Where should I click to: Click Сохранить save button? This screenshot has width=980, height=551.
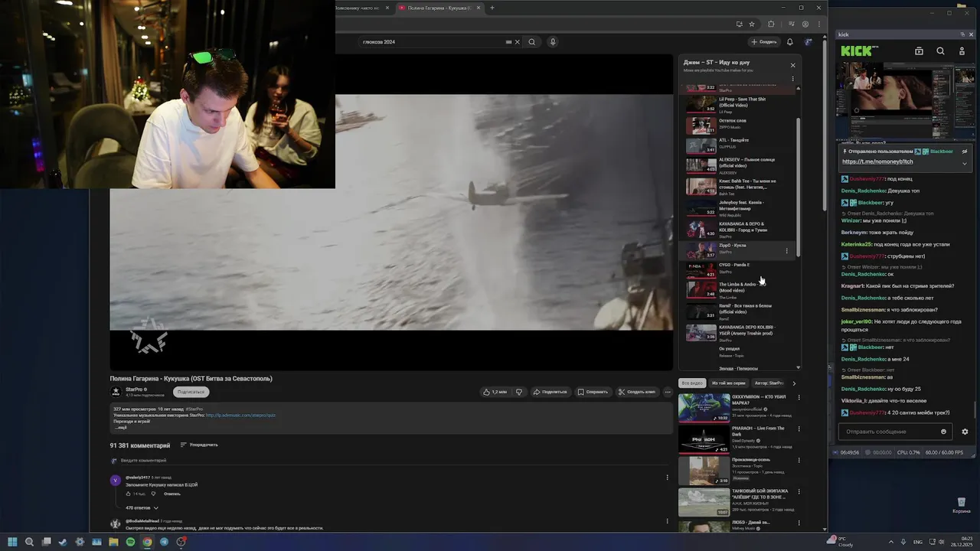coord(593,392)
